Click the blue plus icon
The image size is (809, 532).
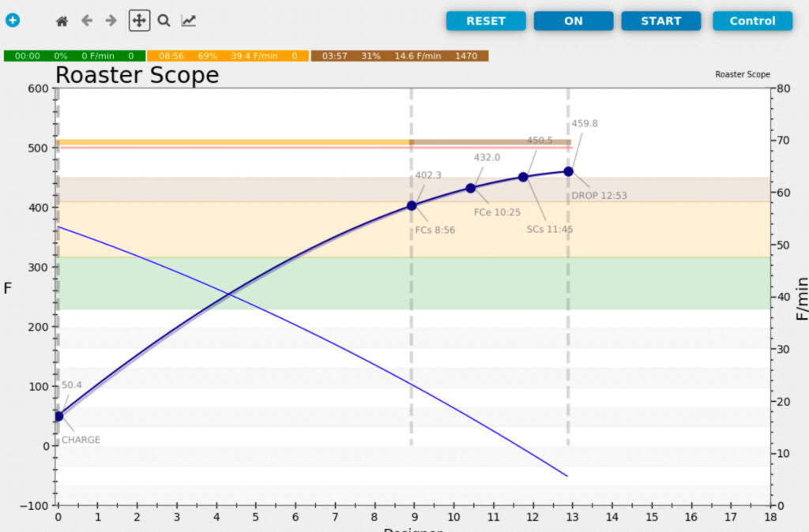(13, 21)
